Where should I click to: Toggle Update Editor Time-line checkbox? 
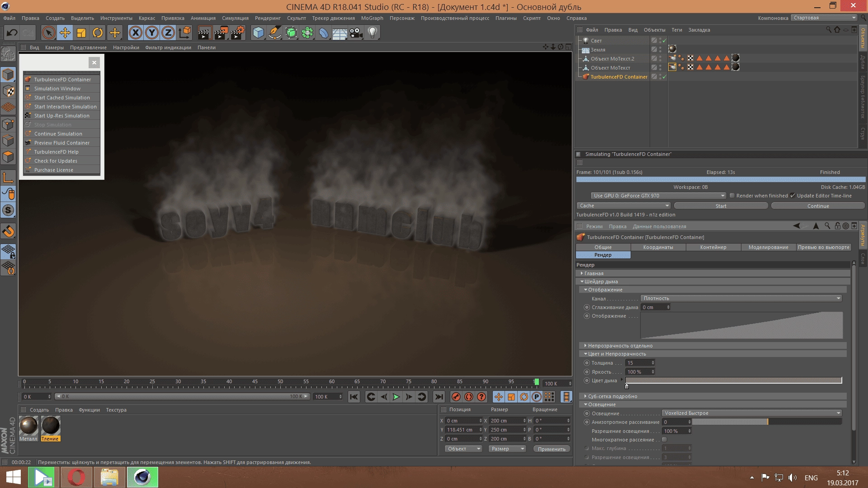pyautogui.click(x=793, y=196)
